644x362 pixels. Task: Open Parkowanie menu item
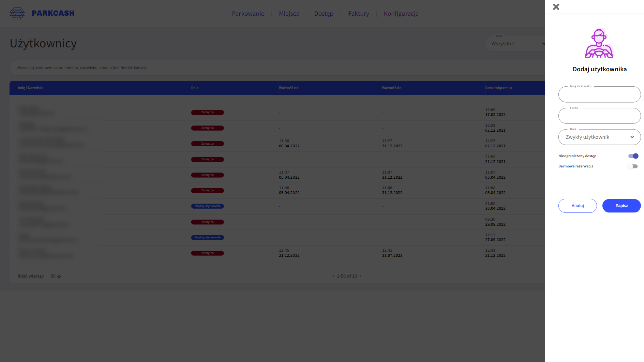point(248,14)
